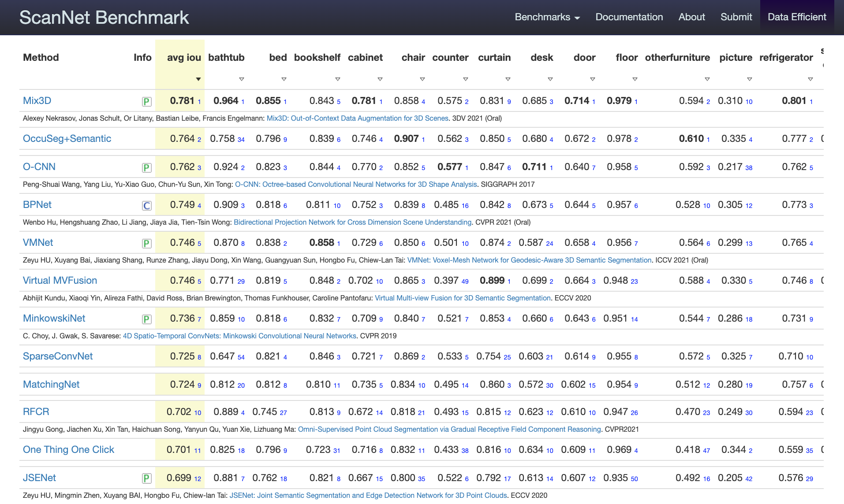Open the JSENet Joint Semantic Segmentation paper
The width and height of the screenshot is (844, 504).
coord(368,495)
